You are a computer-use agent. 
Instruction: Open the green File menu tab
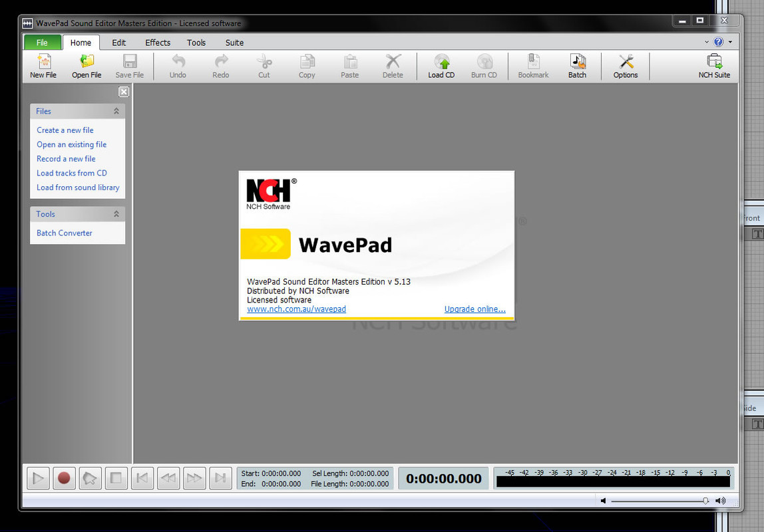(x=43, y=43)
